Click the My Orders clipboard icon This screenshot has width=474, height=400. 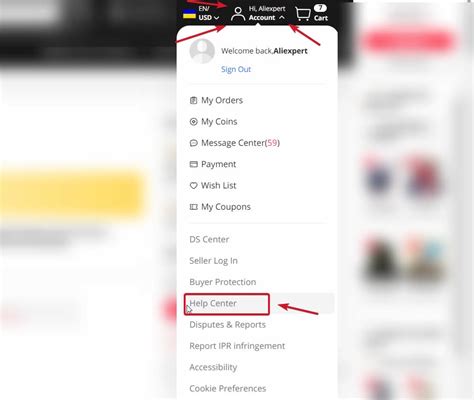coord(193,100)
